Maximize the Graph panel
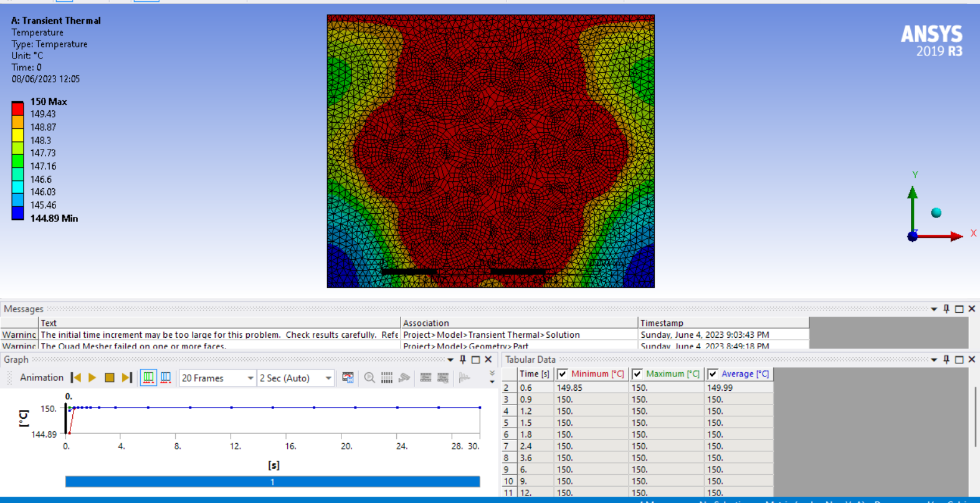 click(476, 360)
